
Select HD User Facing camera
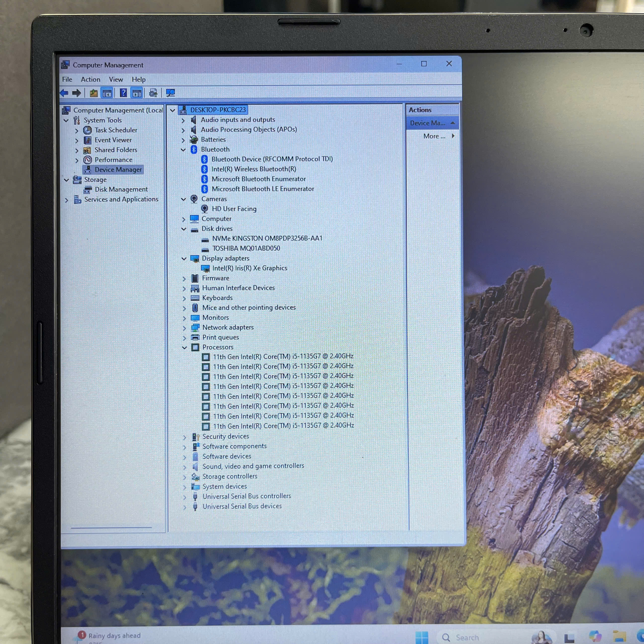(234, 209)
